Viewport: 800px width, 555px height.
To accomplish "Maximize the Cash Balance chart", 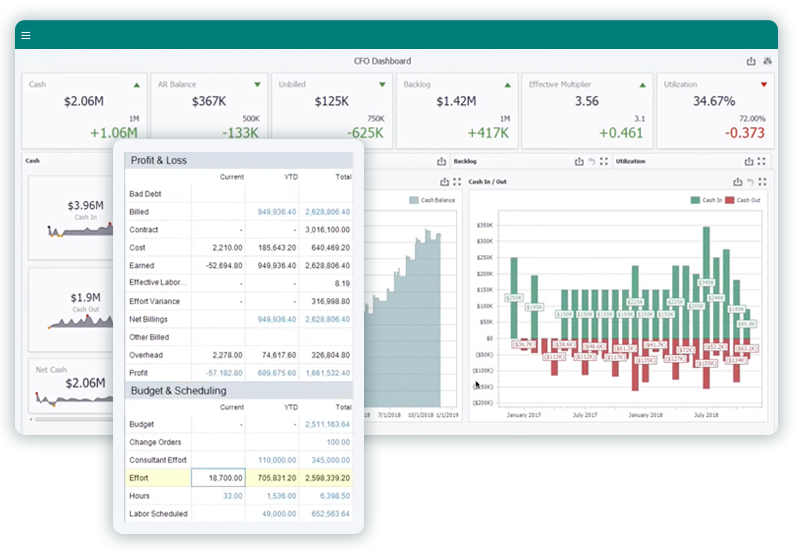I will 457,182.
